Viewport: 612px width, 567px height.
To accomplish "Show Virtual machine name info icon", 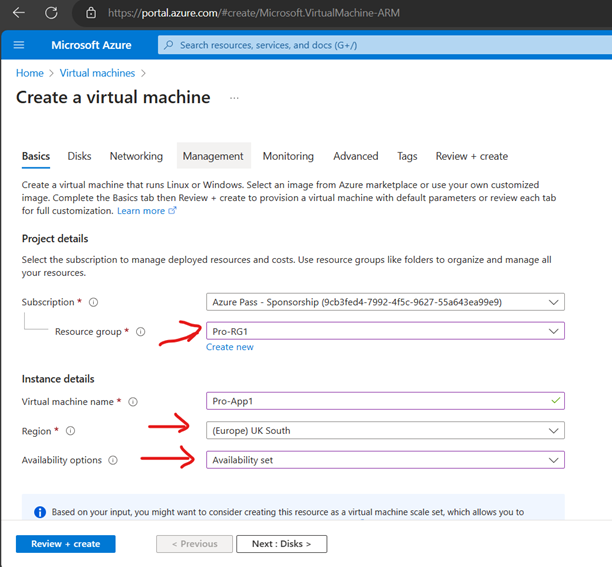I will pyautogui.click(x=133, y=402).
